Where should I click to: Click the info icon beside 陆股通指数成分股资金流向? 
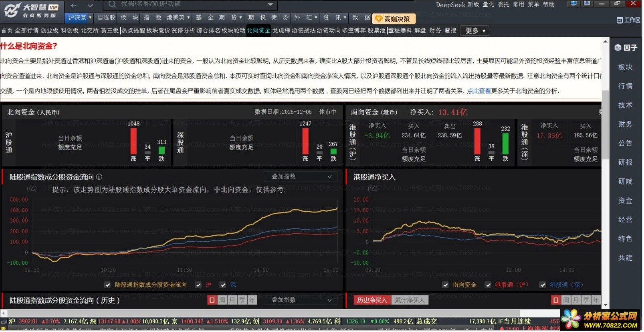99,177
